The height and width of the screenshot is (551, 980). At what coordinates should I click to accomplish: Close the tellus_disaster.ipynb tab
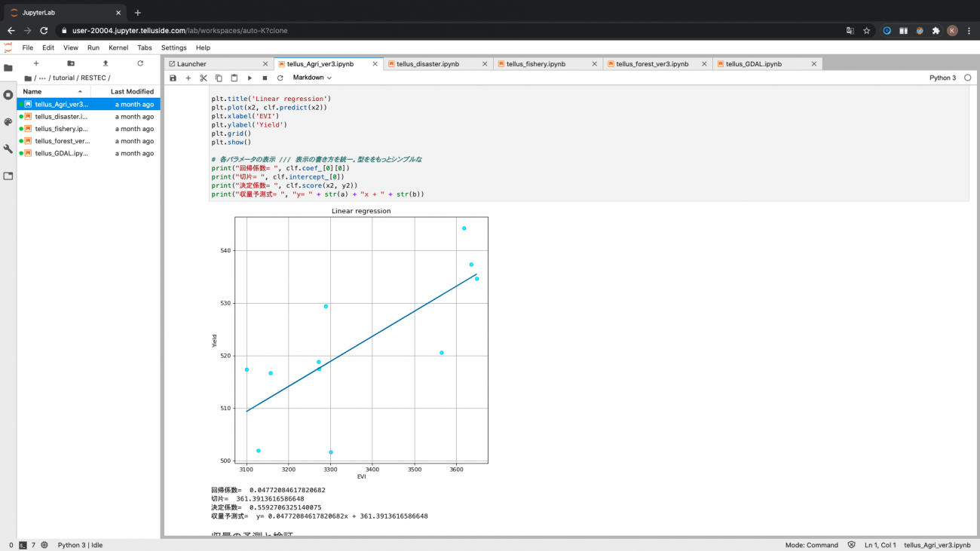click(x=485, y=64)
